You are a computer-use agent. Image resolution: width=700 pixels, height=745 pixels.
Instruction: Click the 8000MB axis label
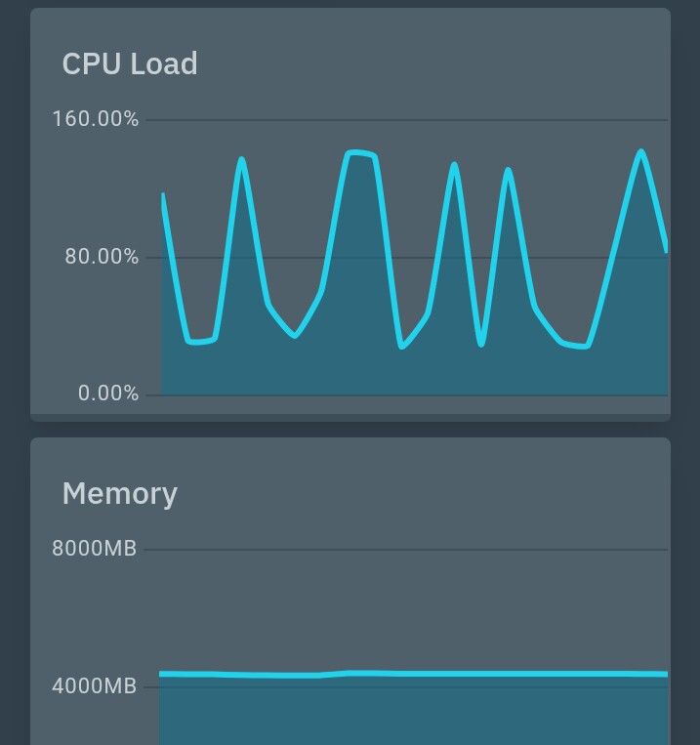(94, 549)
